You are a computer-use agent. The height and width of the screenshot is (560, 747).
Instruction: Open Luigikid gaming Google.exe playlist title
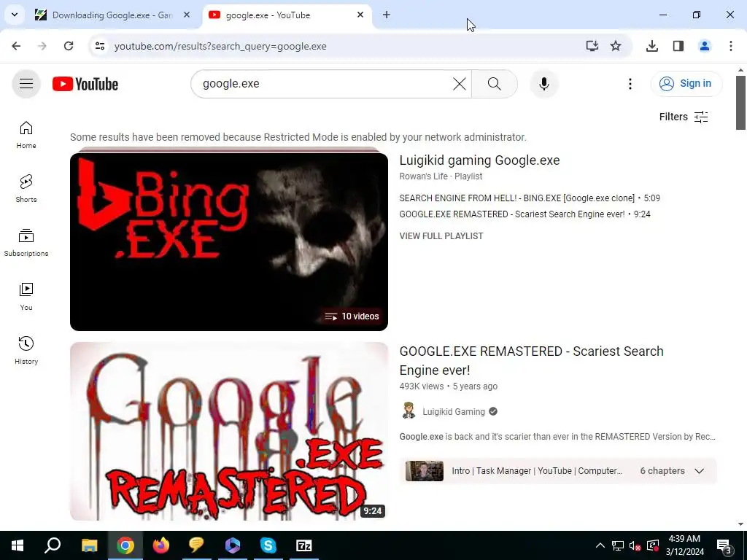(x=479, y=160)
